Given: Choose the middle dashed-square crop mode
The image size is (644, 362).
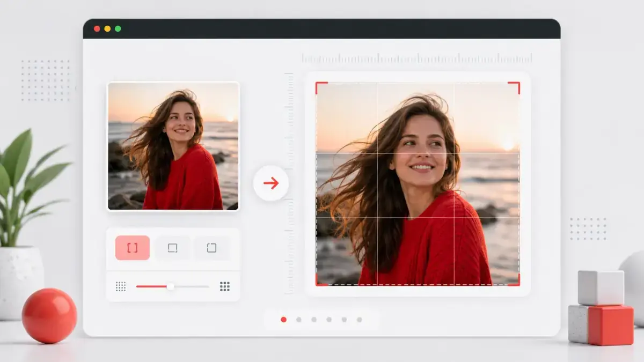Looking at the screenshot, I should 172,248.
